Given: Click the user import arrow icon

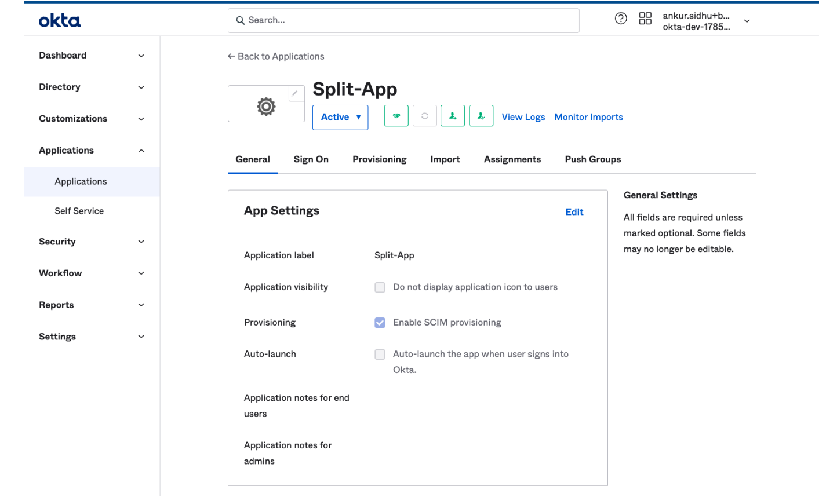Looking at the screenshot, I should click(452, 116).
